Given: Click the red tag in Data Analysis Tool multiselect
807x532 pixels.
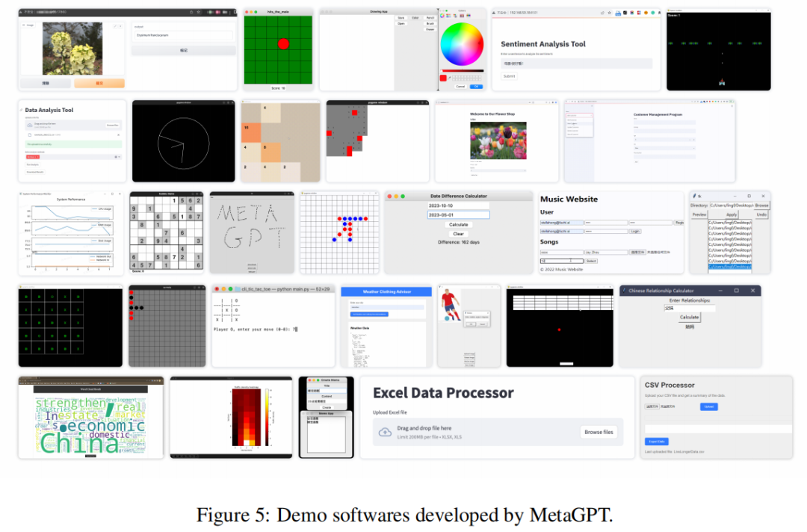Looking at the screenshot, I should (x=32, y=157).
